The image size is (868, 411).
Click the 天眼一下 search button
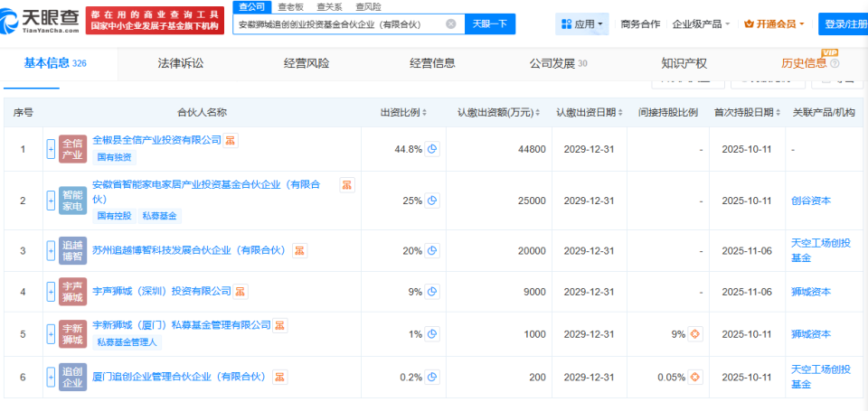pos(490,23)
